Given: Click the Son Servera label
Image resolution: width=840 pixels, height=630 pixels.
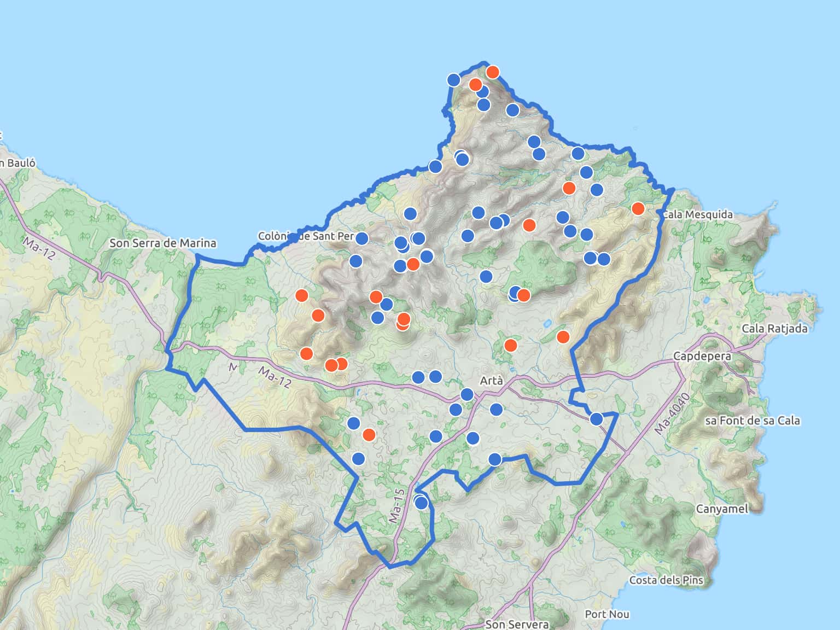Looking at the screenshot, I should point(517,624).
